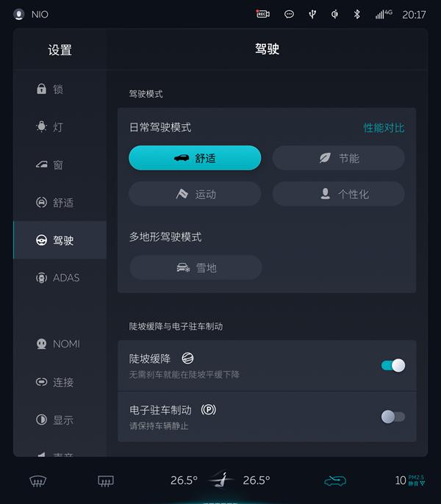
Task: Tap the left 26.5° temperature setting
Action: (184, 480)
